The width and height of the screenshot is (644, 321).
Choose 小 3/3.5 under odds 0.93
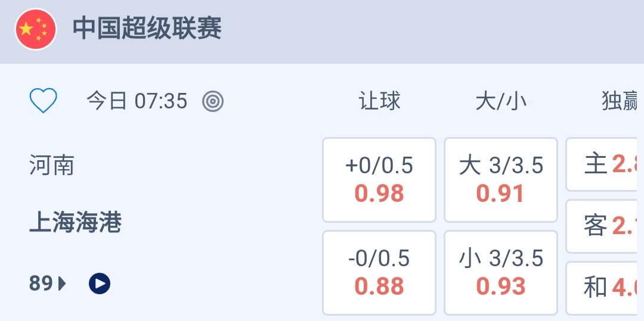tap(501, 273)
